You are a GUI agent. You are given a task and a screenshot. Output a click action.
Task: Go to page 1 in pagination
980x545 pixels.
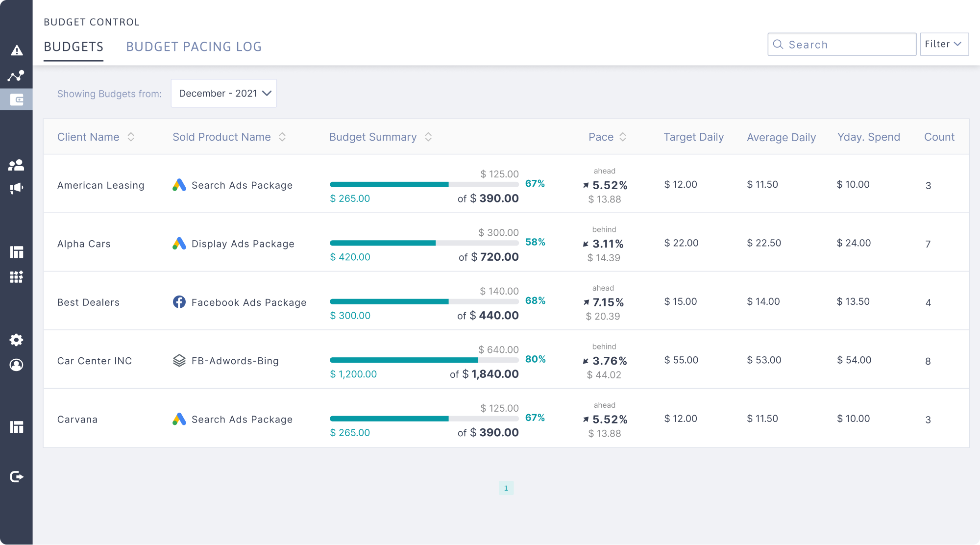click(x=506, y=488)
